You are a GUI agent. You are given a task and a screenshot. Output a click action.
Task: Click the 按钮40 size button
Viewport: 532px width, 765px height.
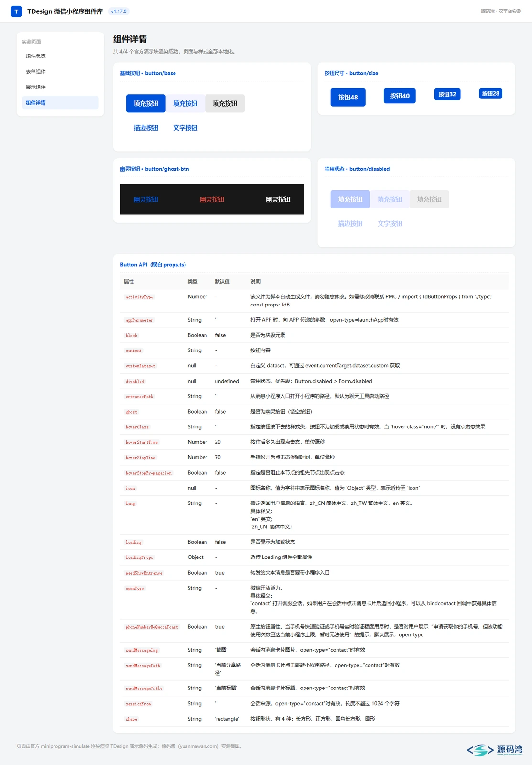pos(400,96)
